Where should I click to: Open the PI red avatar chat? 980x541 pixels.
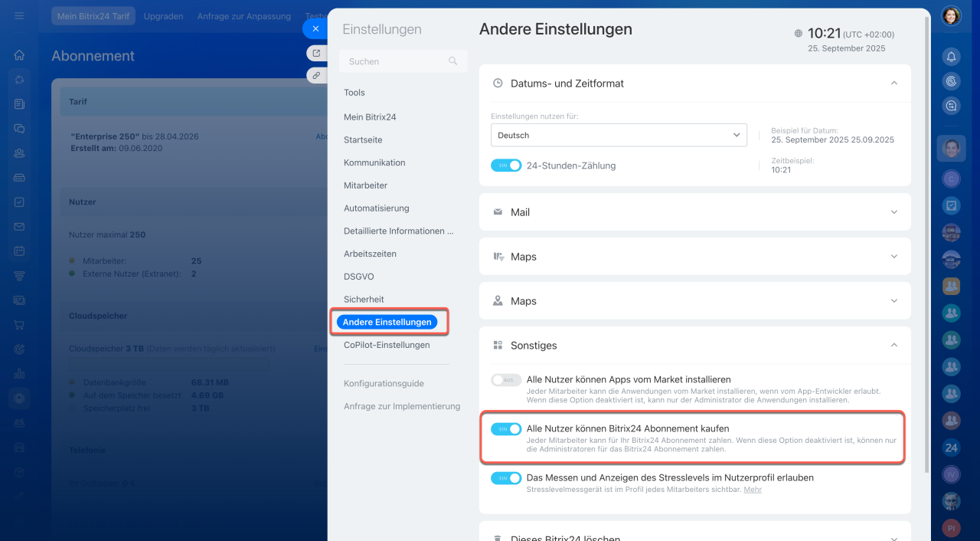tap(951, 529)
